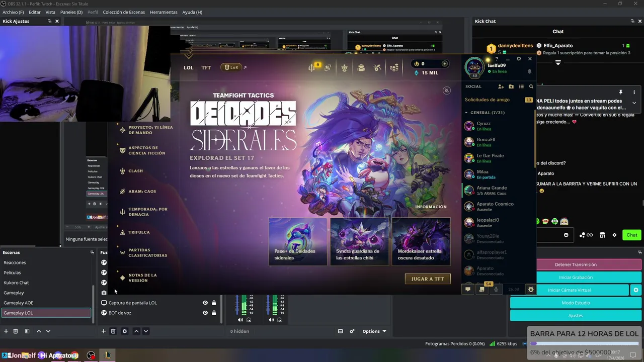The width and height of the screenshot is (644, 362).
Task: Search the League friends list
Action: (531, 86)
